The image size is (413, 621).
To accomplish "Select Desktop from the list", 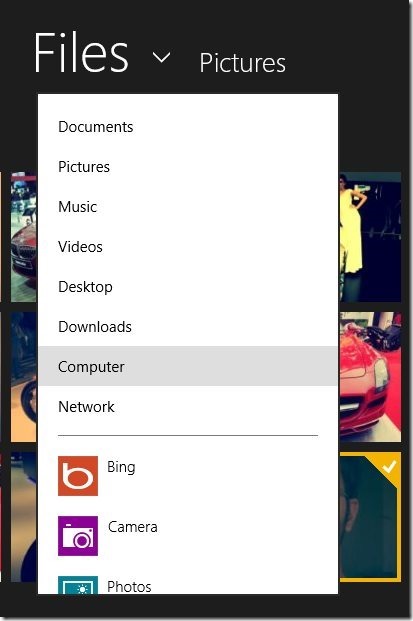I will [188, 287].
